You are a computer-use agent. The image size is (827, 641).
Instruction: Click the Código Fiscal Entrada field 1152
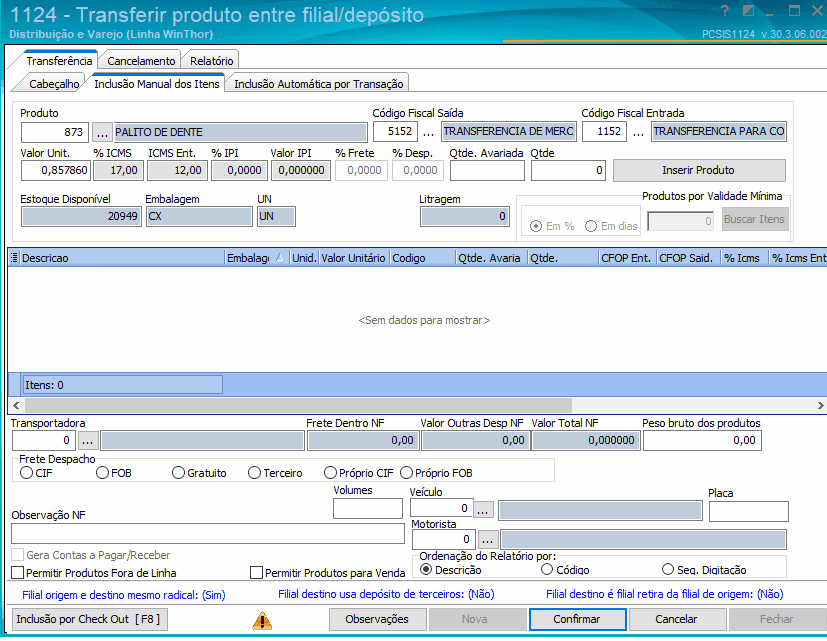604,131
